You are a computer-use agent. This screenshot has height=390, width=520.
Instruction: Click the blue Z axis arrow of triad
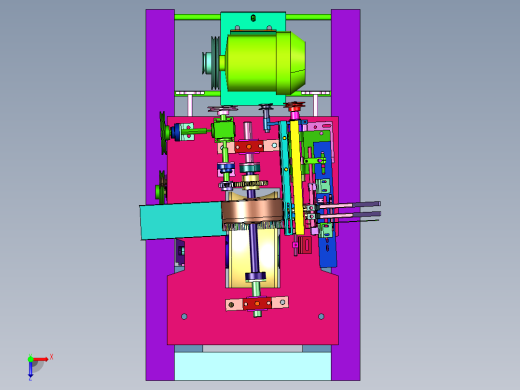pos(30,370)
